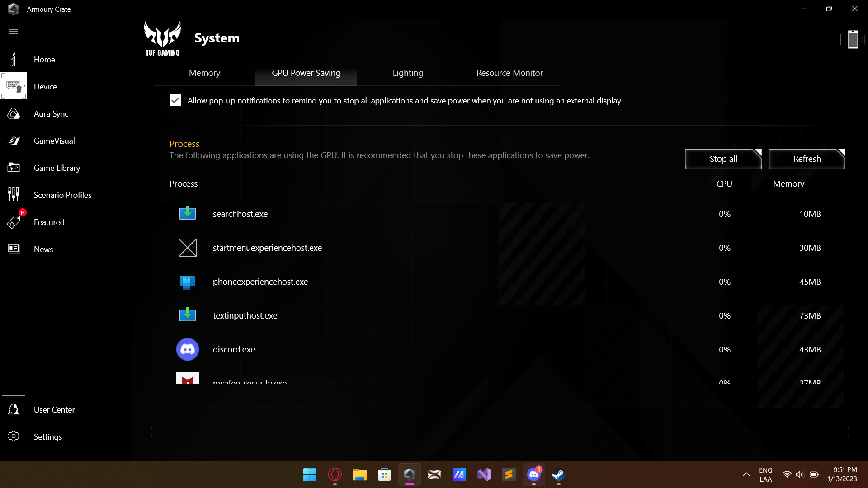This screenshot has width=868, height=488.
Task: Open the News sidebar icon
Action: pos(14,249)
